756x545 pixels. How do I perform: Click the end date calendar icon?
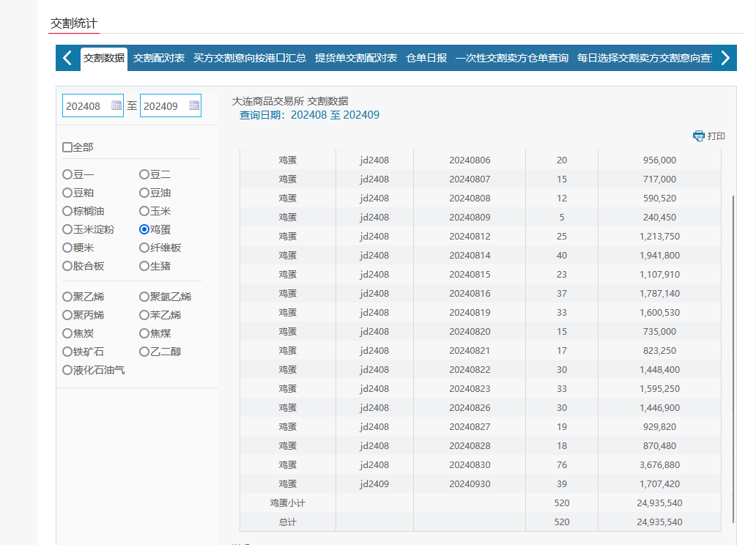coord(194,105)
